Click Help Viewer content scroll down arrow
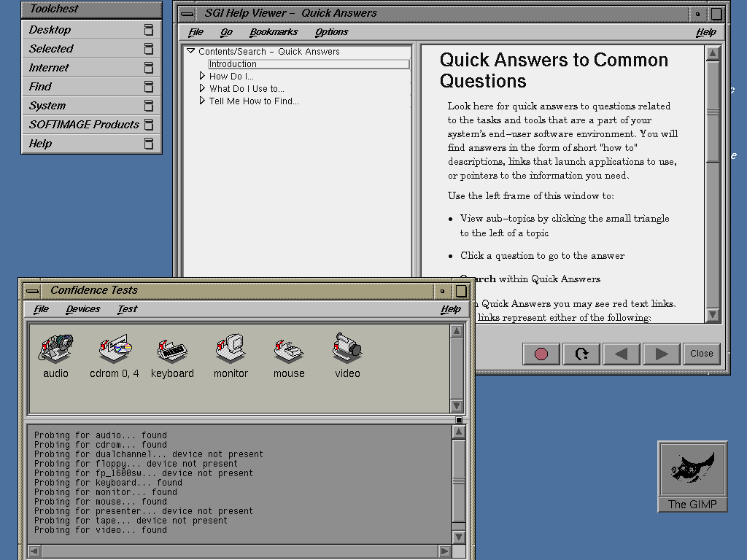The height and width of the screenshot is (560, 747). [x=713, y=314]
